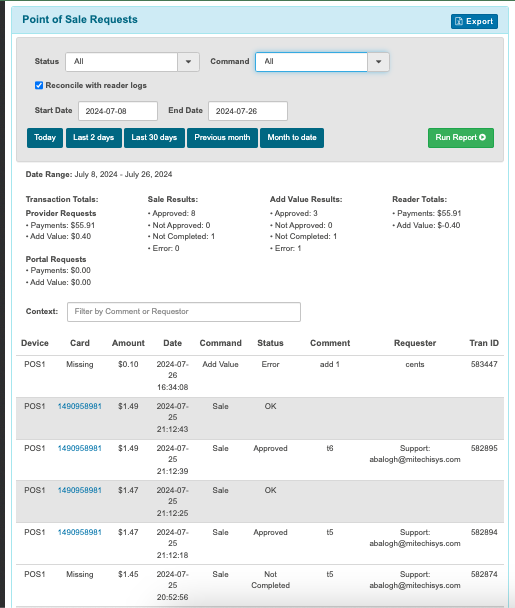
Task: Open card link for Approved t6 sale
Action: click(79, 448)
